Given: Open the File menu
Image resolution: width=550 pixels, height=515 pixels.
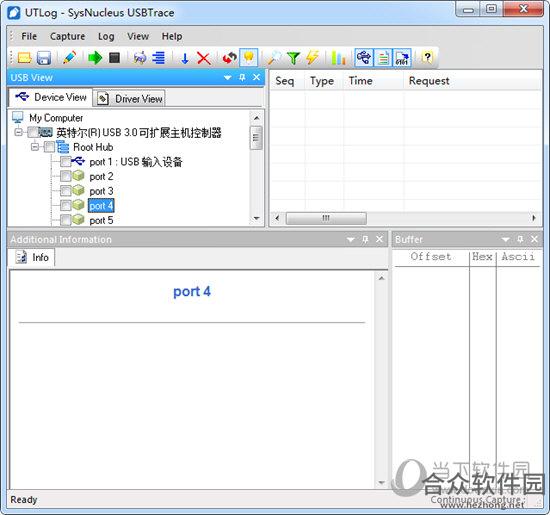Looking at the screenshot, I should (x=29, y=36).
